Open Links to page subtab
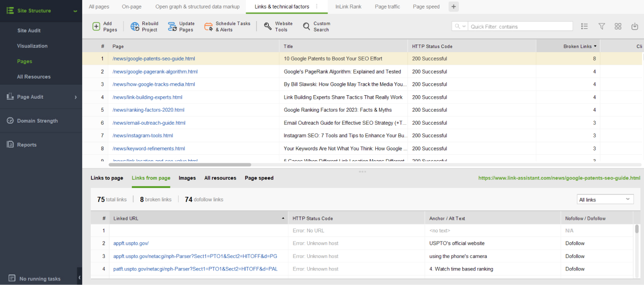 pyautogui.click(x=107, y=178)
